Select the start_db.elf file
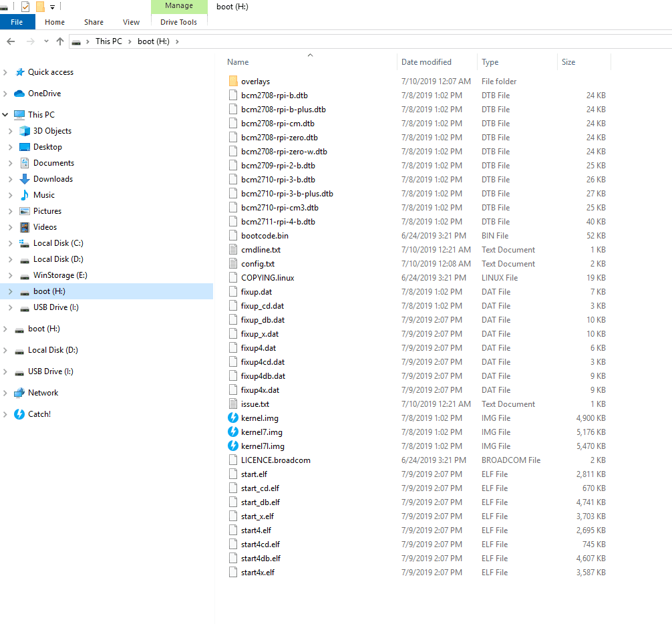Viewport: 672px width, 624px height. 260,502
